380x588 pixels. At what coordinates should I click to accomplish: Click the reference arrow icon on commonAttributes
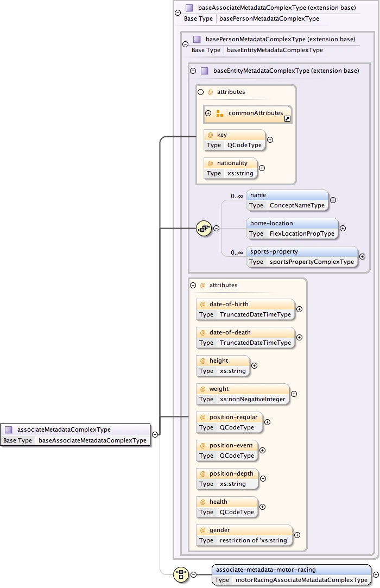coord(288,118)
